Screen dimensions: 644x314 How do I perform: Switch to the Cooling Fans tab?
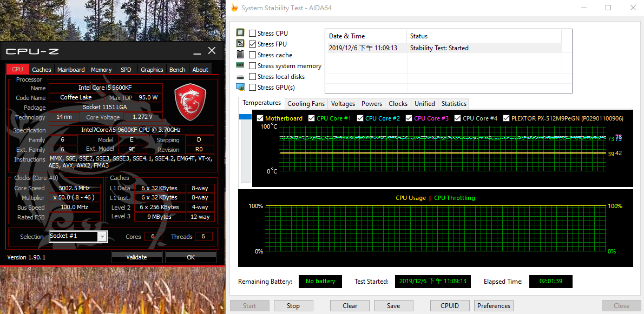coord(306,104)
